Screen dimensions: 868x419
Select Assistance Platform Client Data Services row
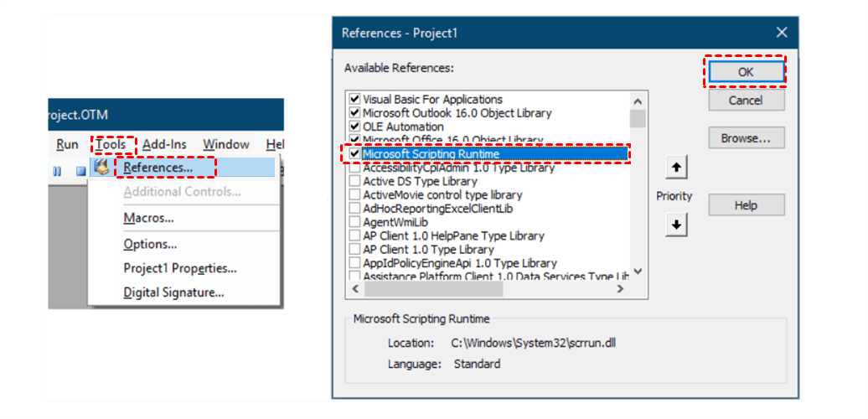(496, 276)
